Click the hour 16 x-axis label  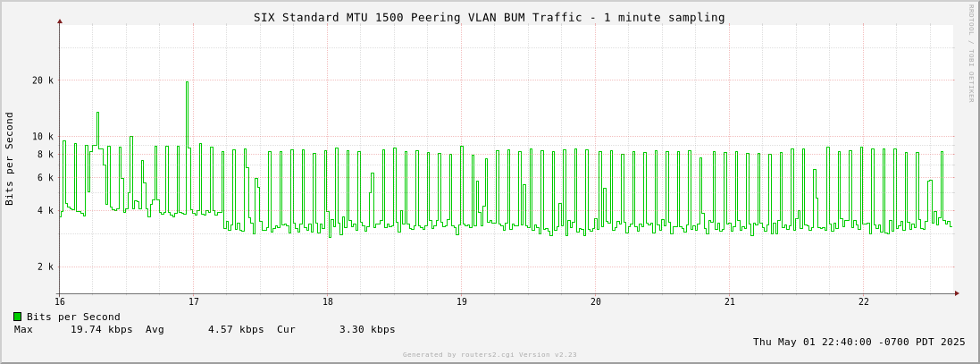tap(60, 302)
